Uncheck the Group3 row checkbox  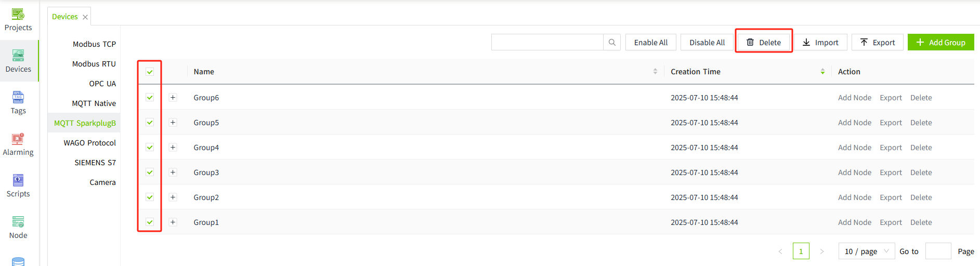(150, 172)
